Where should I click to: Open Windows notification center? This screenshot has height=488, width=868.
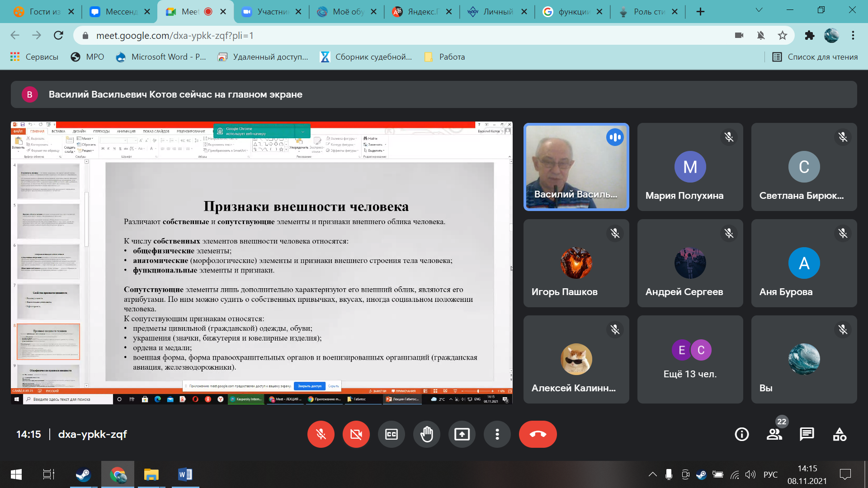point(845,474)
